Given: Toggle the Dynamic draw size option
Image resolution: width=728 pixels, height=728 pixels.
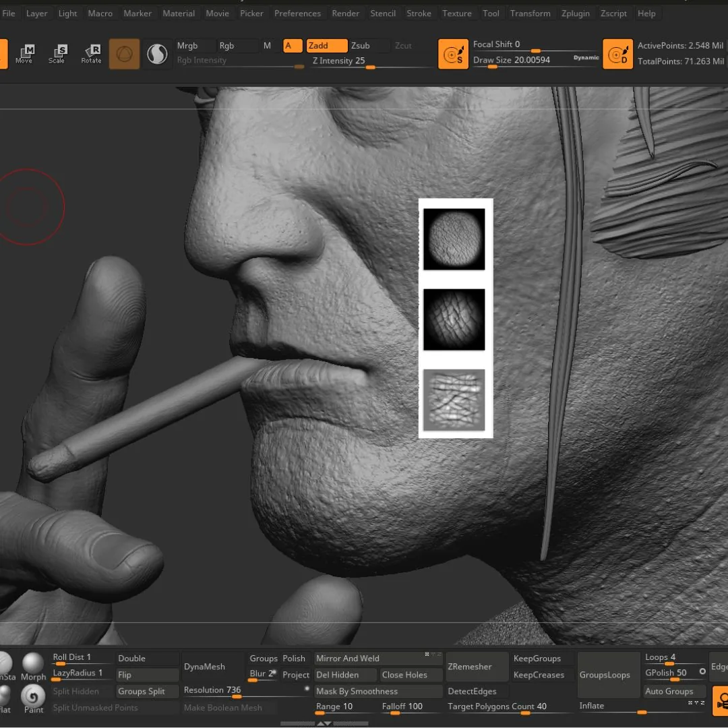Looking at the screenshot, I should click(586, 57).
